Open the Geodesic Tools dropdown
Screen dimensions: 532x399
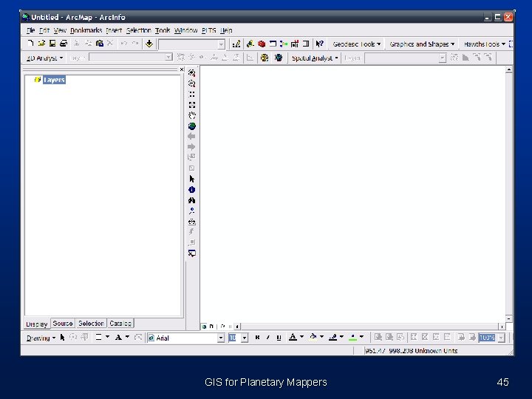pos(356,44)
